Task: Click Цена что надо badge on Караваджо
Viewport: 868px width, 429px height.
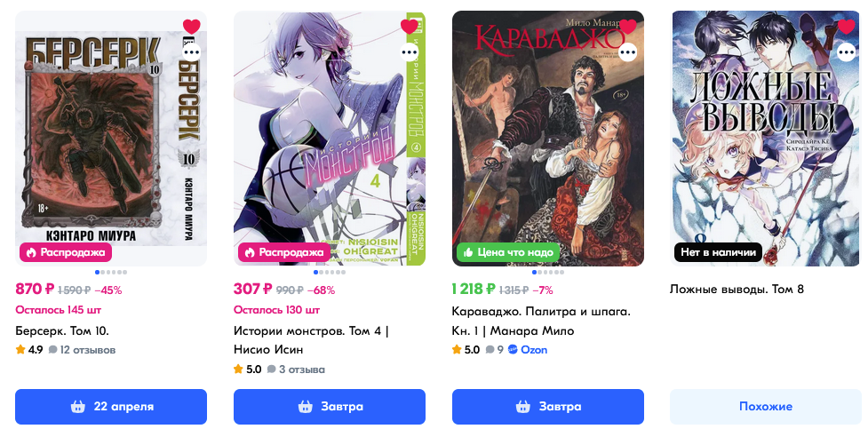Action: point(508,252)
